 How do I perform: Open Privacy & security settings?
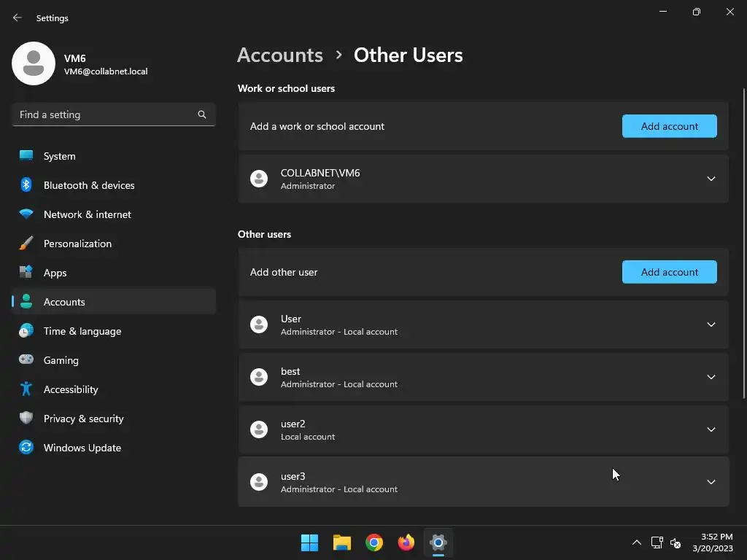point(83,419)
